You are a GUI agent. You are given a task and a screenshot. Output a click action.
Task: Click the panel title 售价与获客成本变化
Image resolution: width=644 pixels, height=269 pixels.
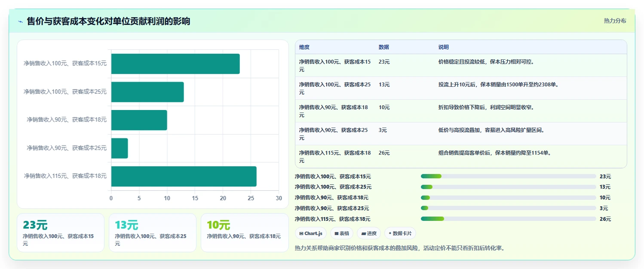coord(108,21)
